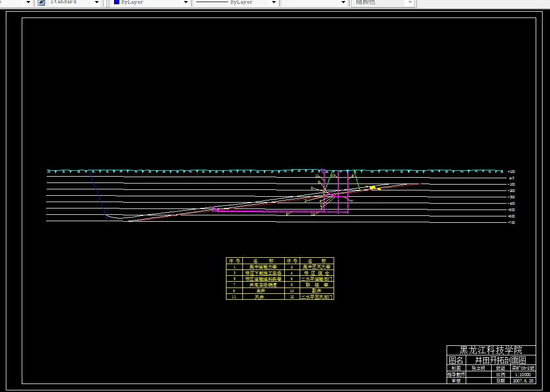Open the ByLayer linetype dropdown
The image size is (550, 392).
[274, 3]
